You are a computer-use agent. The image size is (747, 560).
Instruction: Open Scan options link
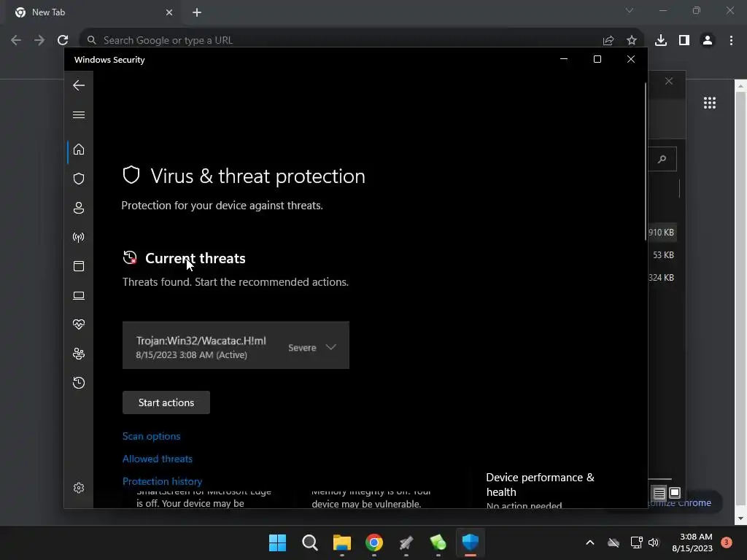(x=151, y=436)
